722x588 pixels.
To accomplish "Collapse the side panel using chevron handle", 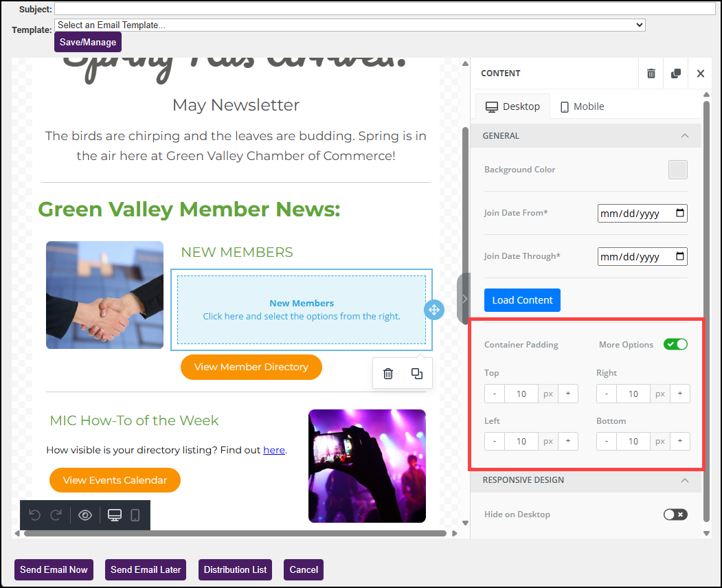I will coord(464,299).
